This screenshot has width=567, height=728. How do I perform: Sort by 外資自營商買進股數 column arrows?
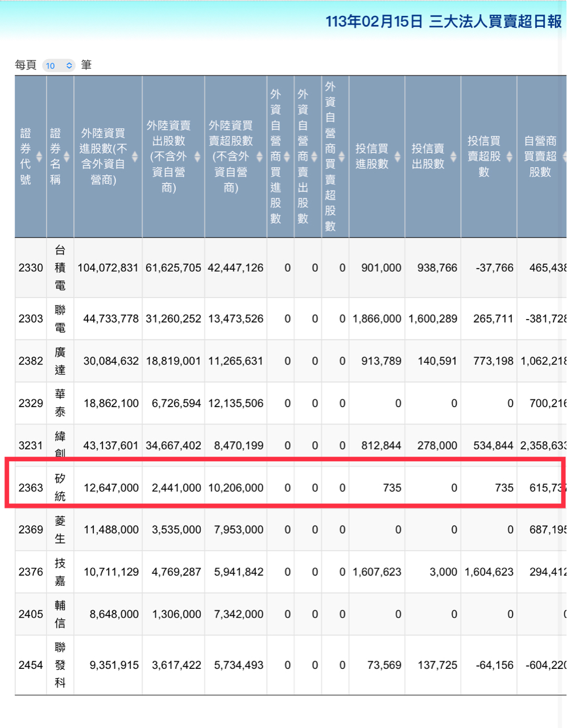click(287, 156)
